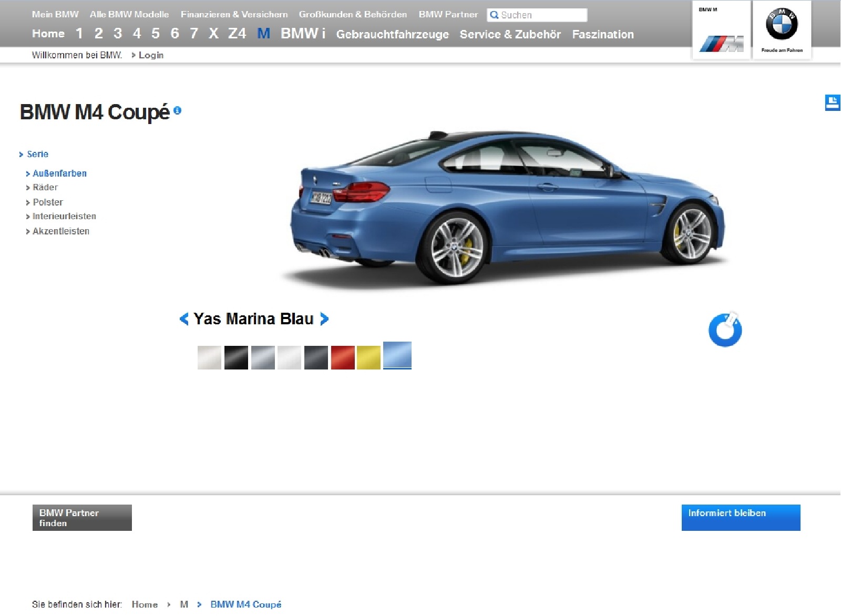Select the light mineral white swatch
The height and width of the screenshot is (616, 841).
(x=289, y=357)
